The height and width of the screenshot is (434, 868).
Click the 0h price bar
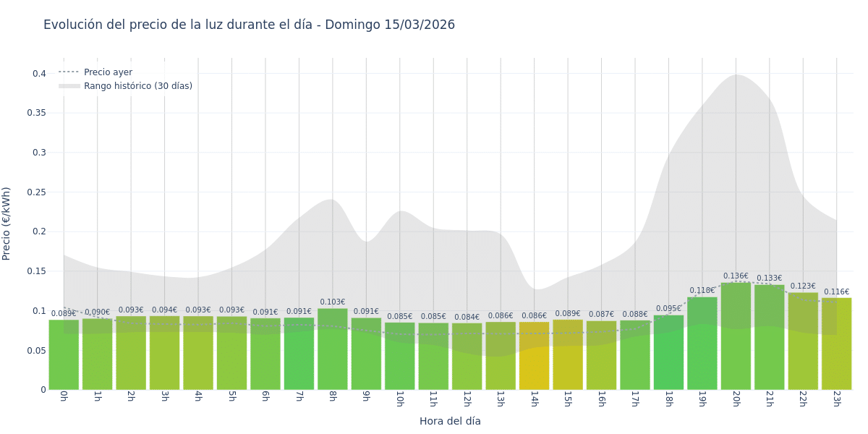tap(64, 354)
